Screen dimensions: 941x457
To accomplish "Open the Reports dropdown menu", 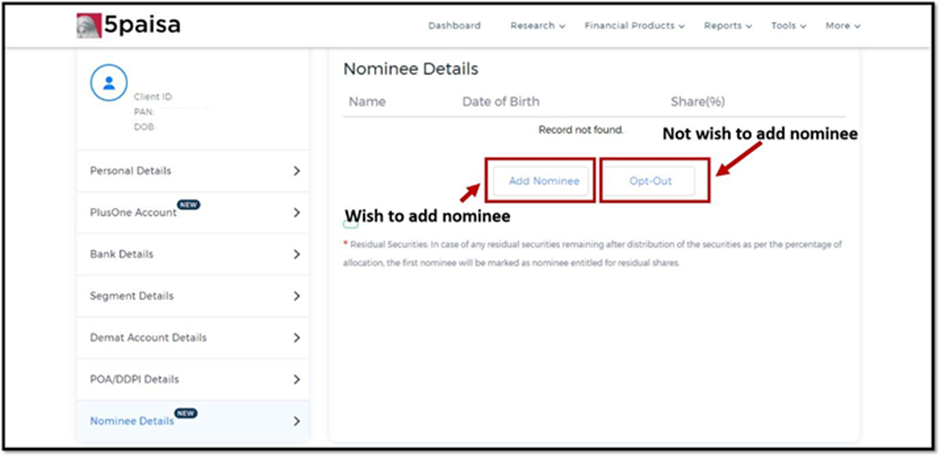I will (728, 26).
